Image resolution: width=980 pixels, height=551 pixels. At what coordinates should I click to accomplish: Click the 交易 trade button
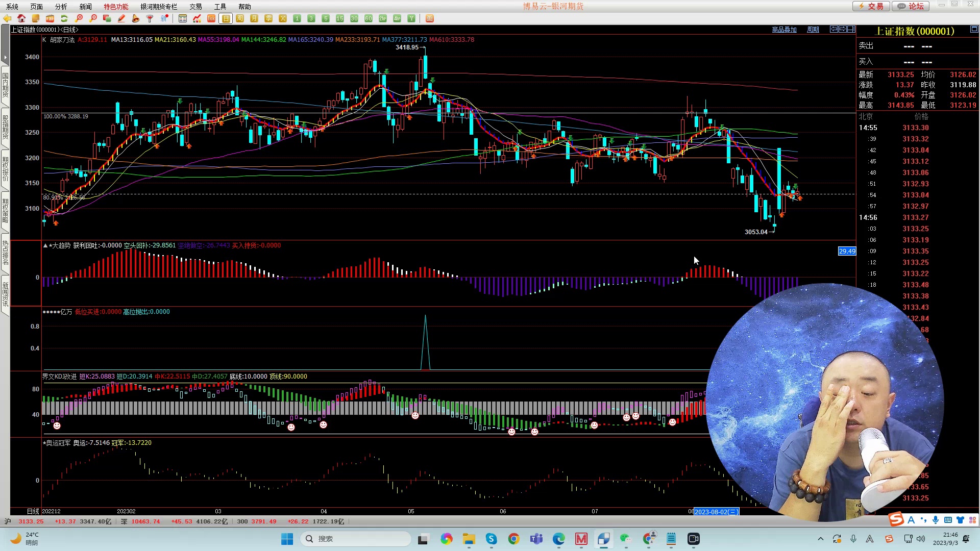pos(871,6)
